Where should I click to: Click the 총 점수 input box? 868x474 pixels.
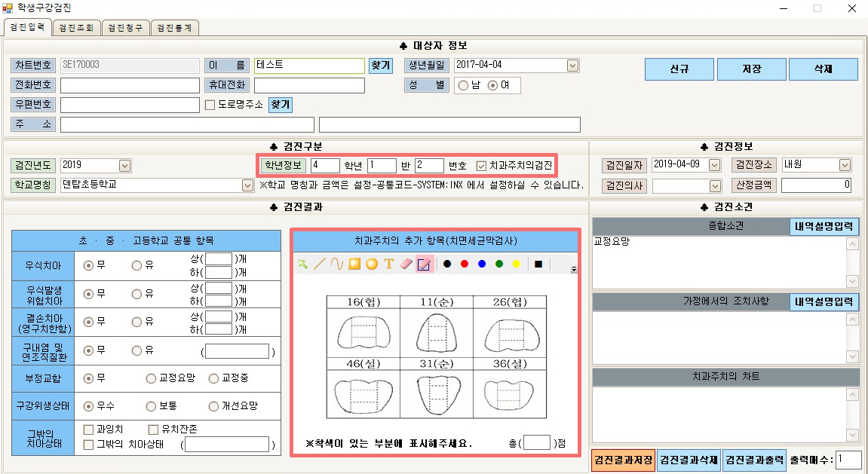(x=537, y=442)
